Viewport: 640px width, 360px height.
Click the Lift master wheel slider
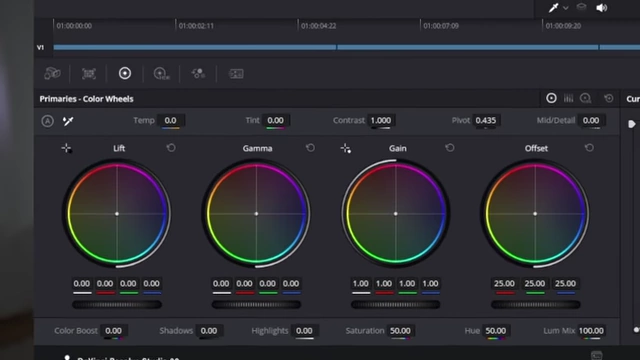[x=117, y=304]
